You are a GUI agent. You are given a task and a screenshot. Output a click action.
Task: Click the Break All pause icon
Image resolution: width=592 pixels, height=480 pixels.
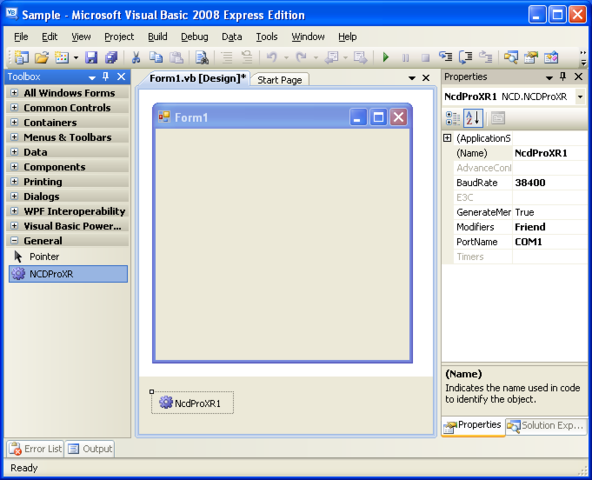pos(405,58)
